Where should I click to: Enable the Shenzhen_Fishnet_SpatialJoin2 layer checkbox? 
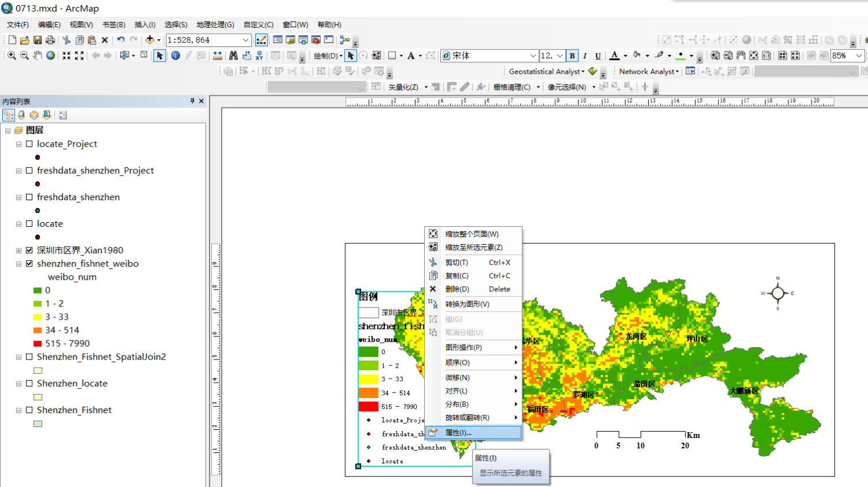point(29,357)
